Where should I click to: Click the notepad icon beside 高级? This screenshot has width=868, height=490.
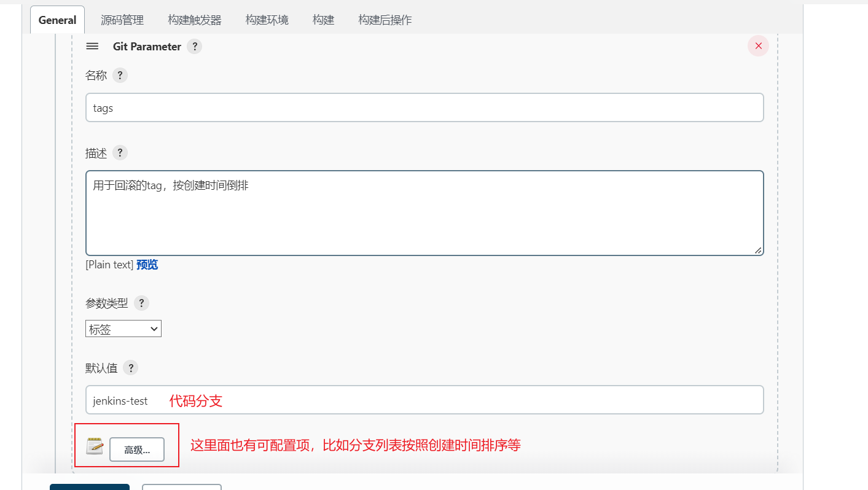(x=95, y=446)
